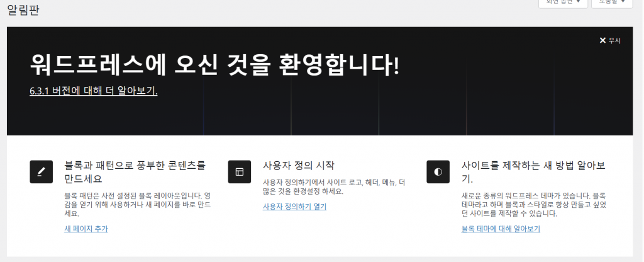This screenshot has width=644, height=262.
Task: Follow the 새 페이지 추가 link
Action: tap(86, 229)
